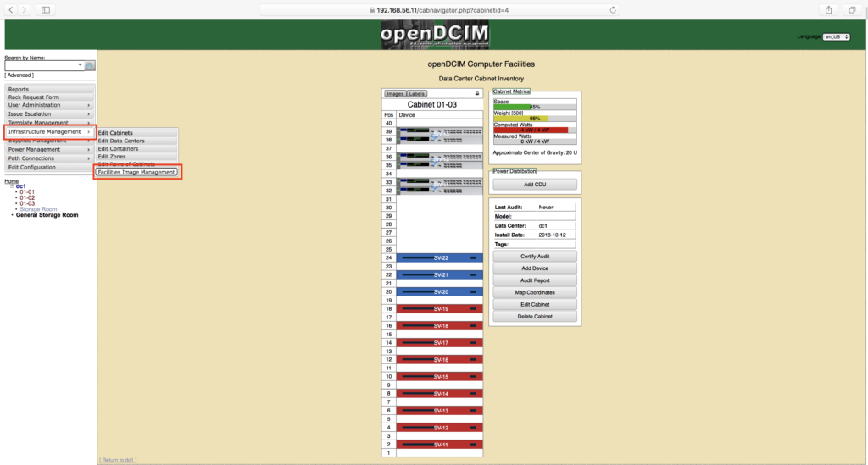Open device SV-22
868x465 pixels.
(x=440, y=258)
